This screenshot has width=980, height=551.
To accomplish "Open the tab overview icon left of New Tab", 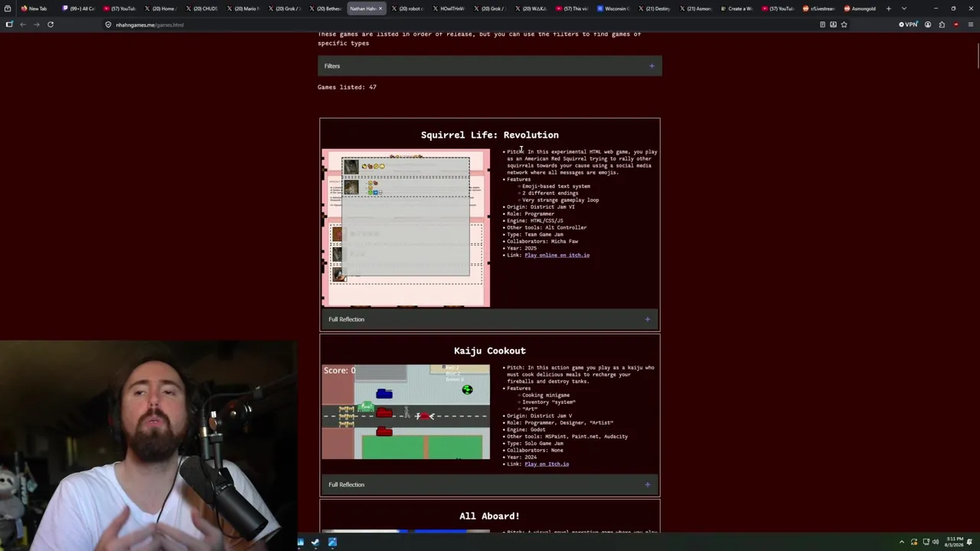I will pos(8,8).
